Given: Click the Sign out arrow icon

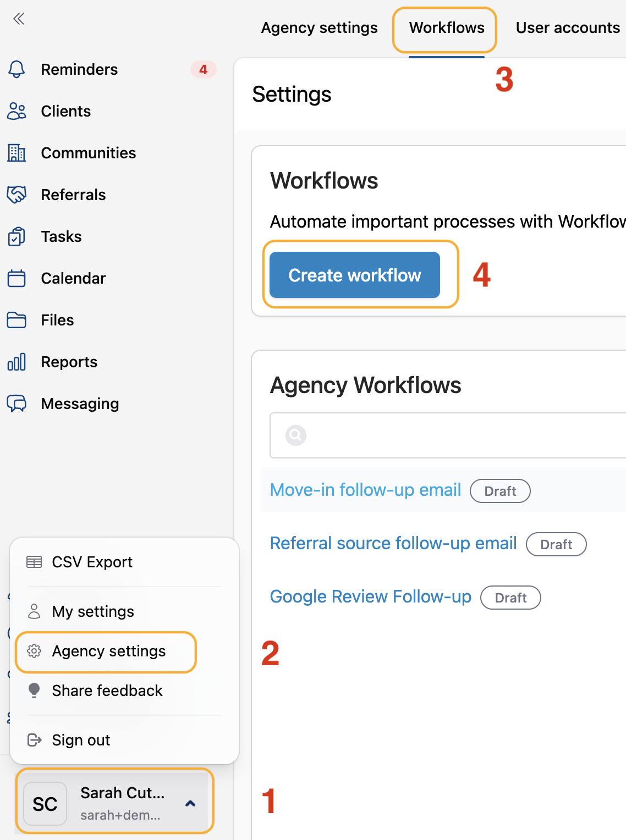Looking at the screenshot, I should (34, 740).
